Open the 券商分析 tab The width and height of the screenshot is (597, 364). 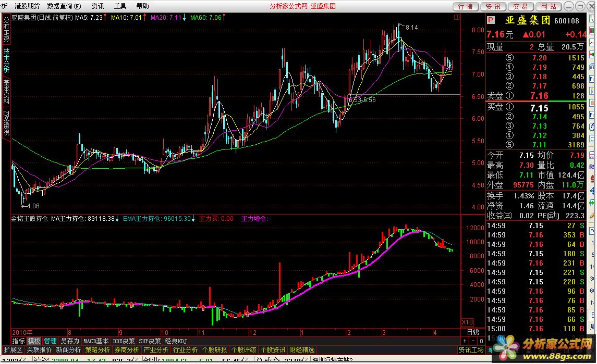[127, 350]
